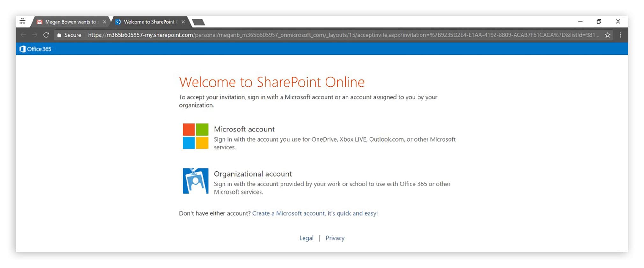The height and width of the screenshot is (268, 644).
Task: Click the 'To accept your invitation' text
Action: (308, 101)
